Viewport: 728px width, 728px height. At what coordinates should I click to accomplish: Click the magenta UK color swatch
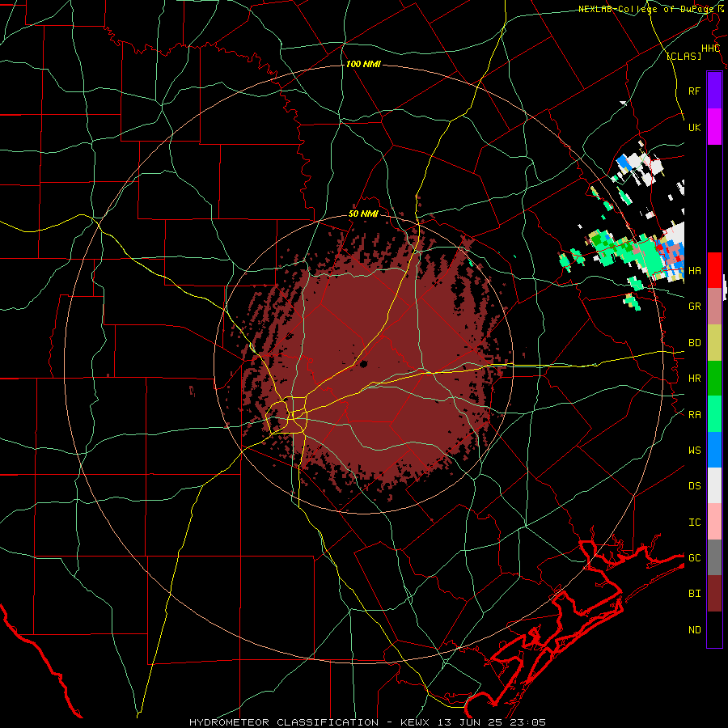click(714, 127)
